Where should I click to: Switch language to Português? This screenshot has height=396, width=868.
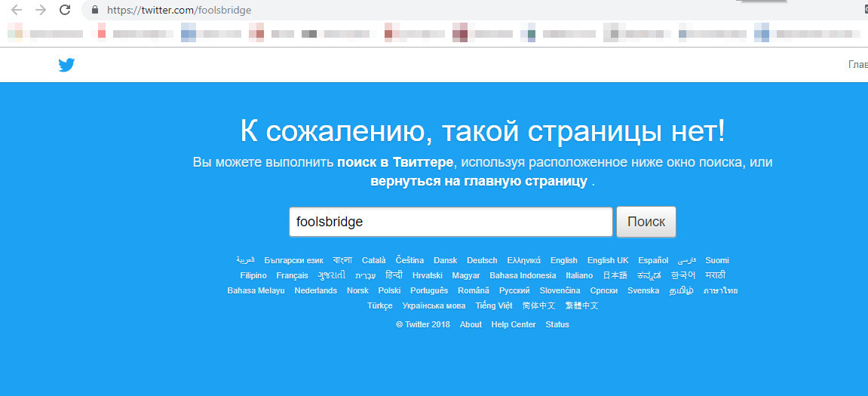tap(429, 290)
